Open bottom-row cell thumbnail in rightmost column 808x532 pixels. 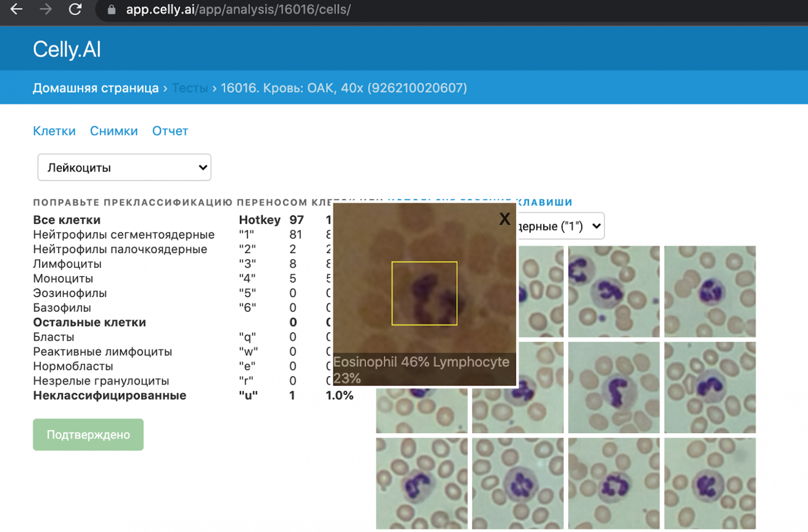pos(710,483)
